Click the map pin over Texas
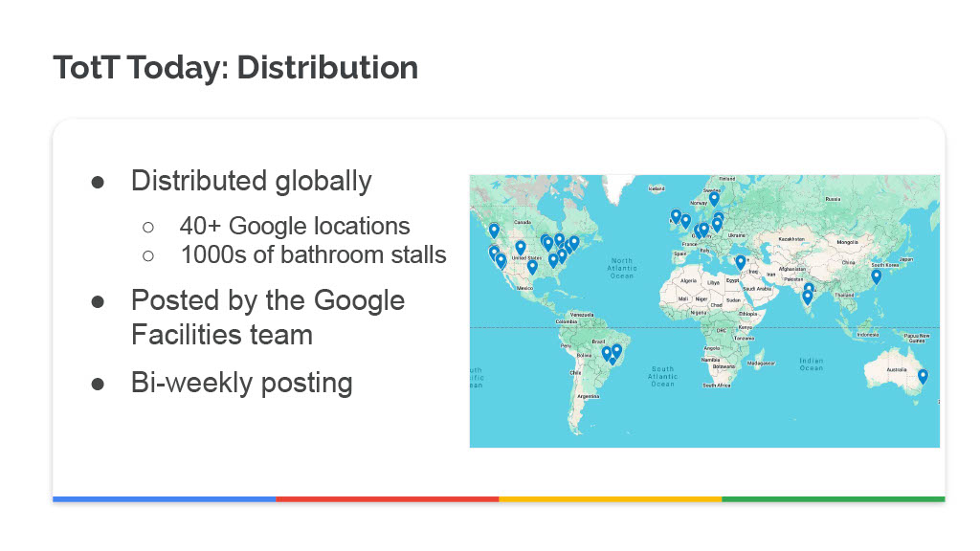 point(532,267)
